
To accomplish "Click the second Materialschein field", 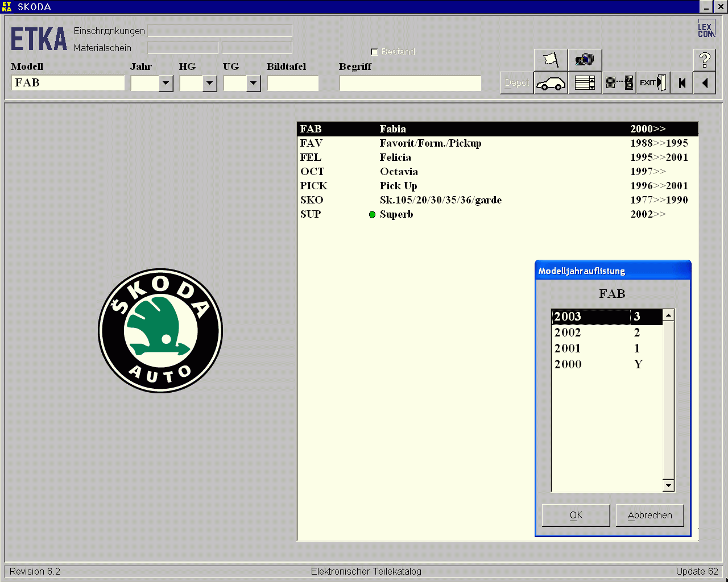I will coord(257,48).
